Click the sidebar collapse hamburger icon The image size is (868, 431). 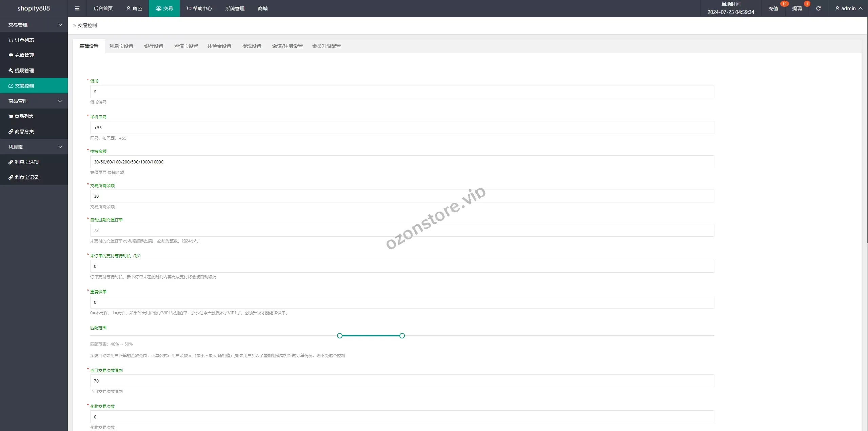(x=77, y=8)
